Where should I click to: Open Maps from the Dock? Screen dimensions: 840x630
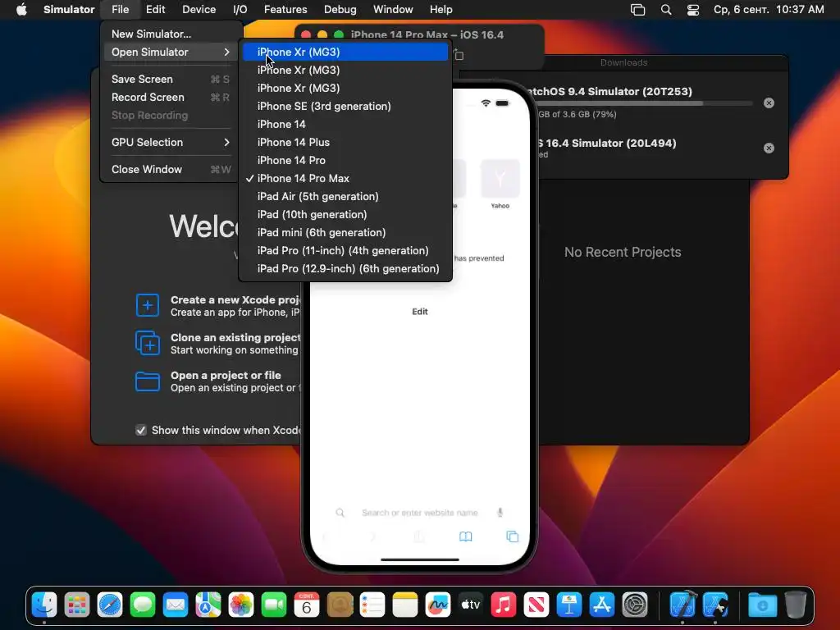coord(208,605)
